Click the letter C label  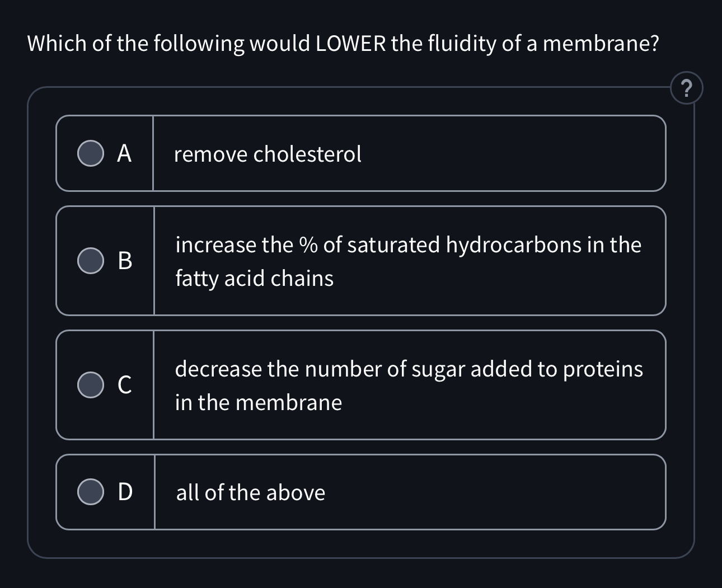124,384
